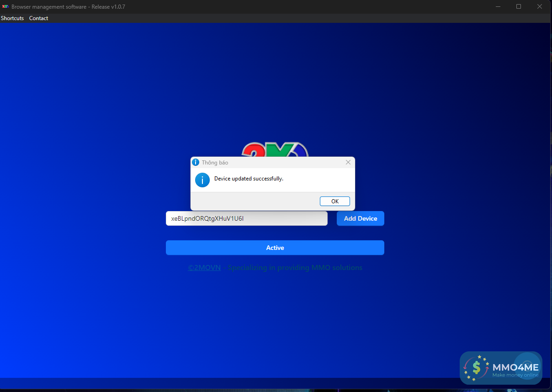552x392 pixels.
Task: Open the Contact menu
Action: pyautogui.click(x=38, y=18)
